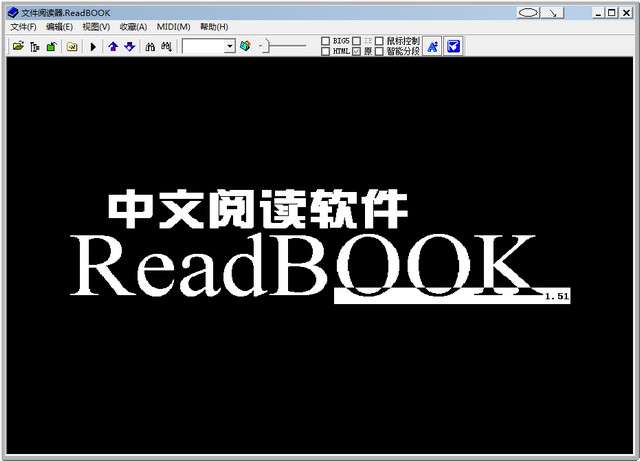The image size is (640, 461).
Task: Click the diagonal arrow title bar button
Action: pos(553,13)
